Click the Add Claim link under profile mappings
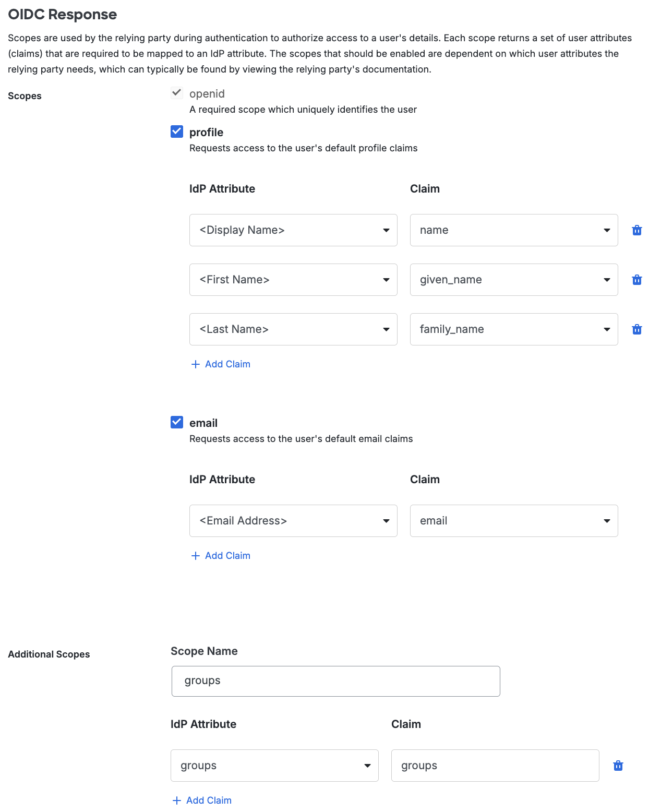Screen dimensions: 649x812 click(227, 364)
